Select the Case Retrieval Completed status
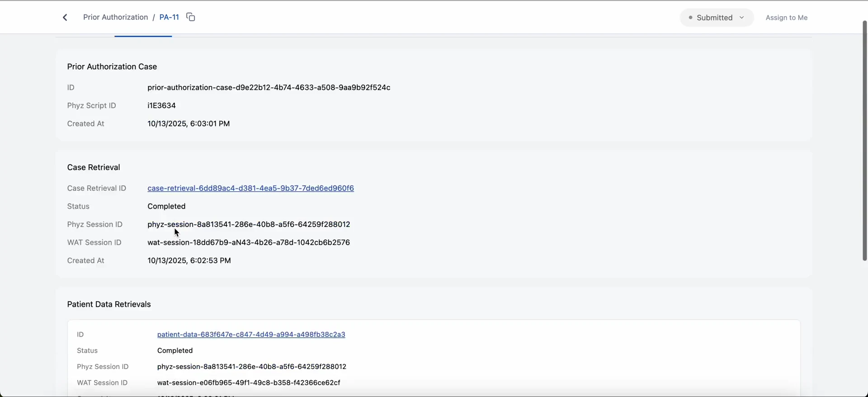The width and height of the screenshot is (868, 397). (166, 206)
